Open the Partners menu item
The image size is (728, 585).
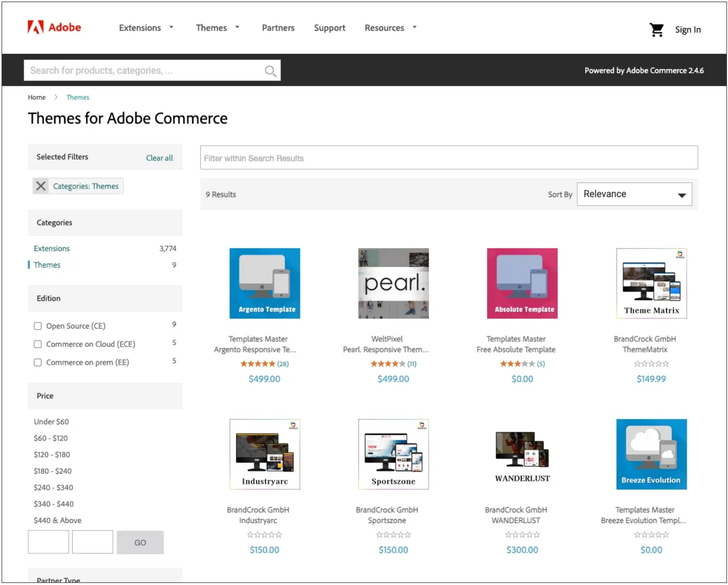click(x=278, y=28)
